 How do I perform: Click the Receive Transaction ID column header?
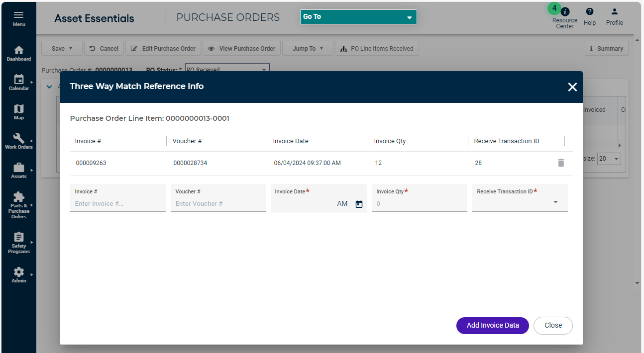pyautogui.click(x=507, y=141)
